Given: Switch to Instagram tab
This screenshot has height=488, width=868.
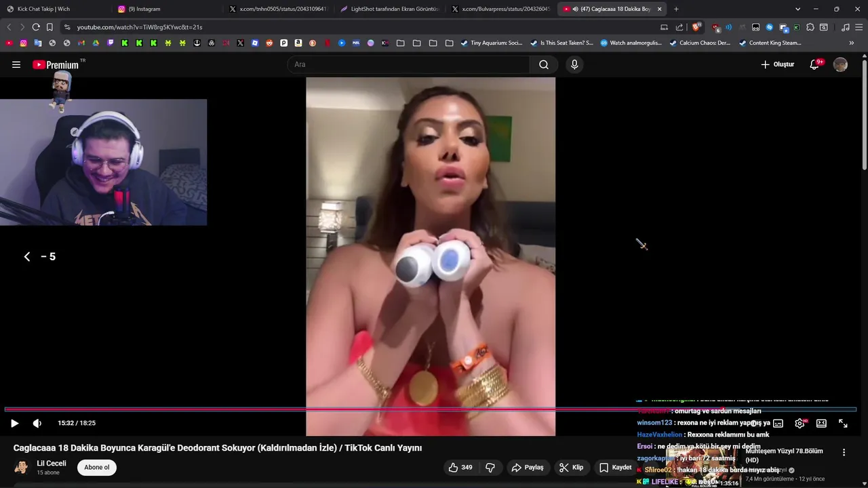Looking at the screenshot, I should [x=166, y=9].
